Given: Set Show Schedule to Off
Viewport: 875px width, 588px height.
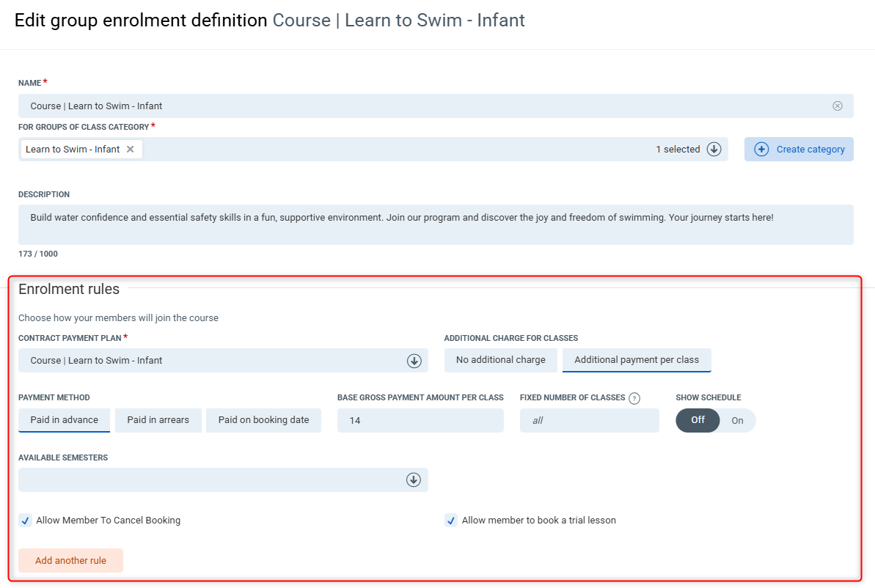Looking at the screenshot, I should (698, 420).
